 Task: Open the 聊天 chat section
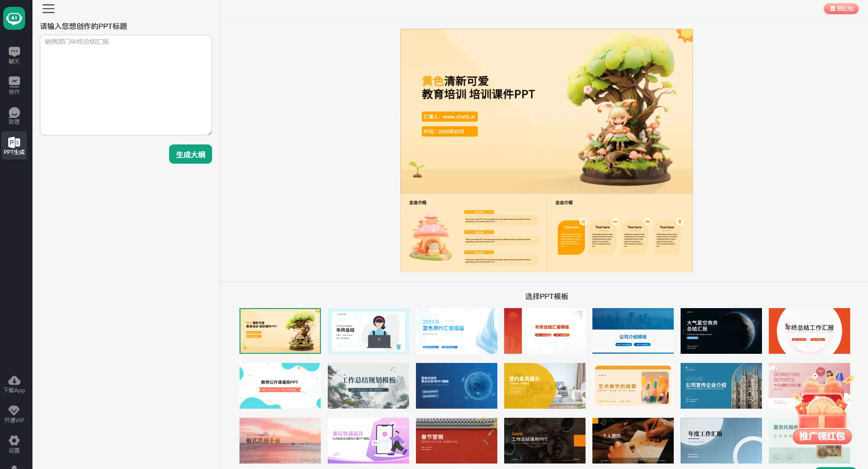14,55
